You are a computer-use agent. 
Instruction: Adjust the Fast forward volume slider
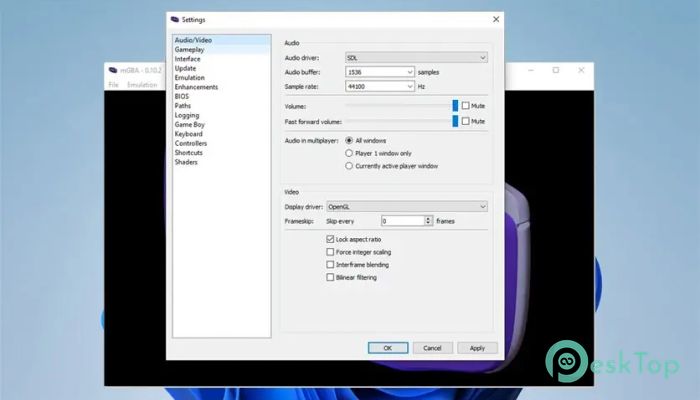(402, 121)
